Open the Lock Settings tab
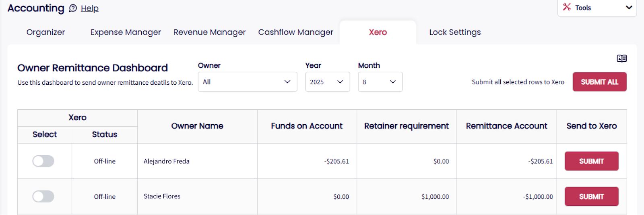 [x=455, y=32]
